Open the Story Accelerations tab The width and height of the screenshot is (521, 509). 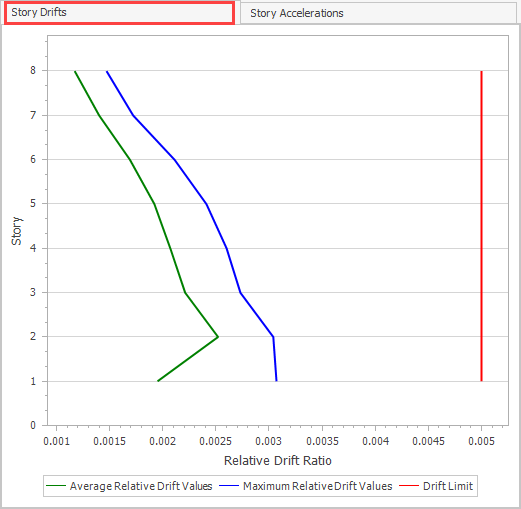378,13
